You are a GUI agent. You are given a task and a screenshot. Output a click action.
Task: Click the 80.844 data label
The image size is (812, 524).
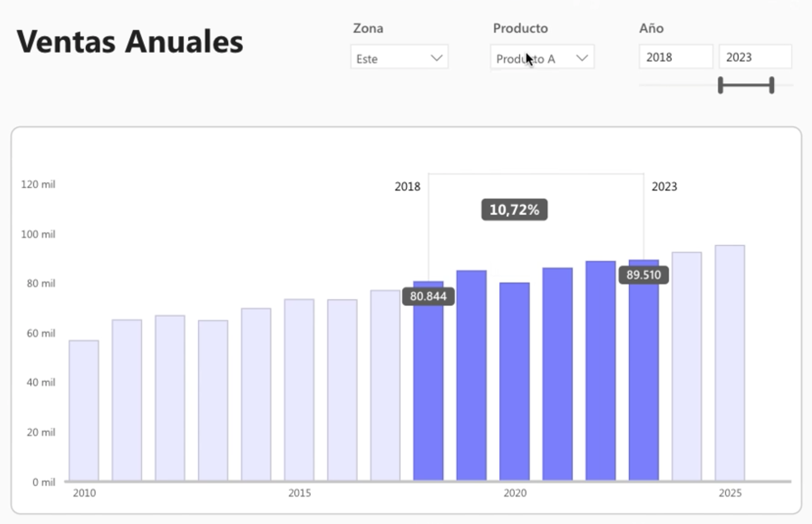click(428, 296)
